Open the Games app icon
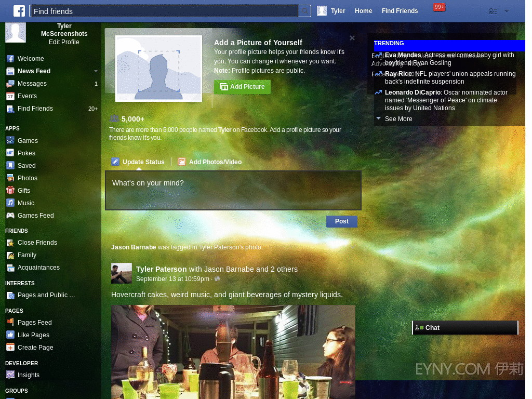Viewport: 532px width, 399px height. 10,140
